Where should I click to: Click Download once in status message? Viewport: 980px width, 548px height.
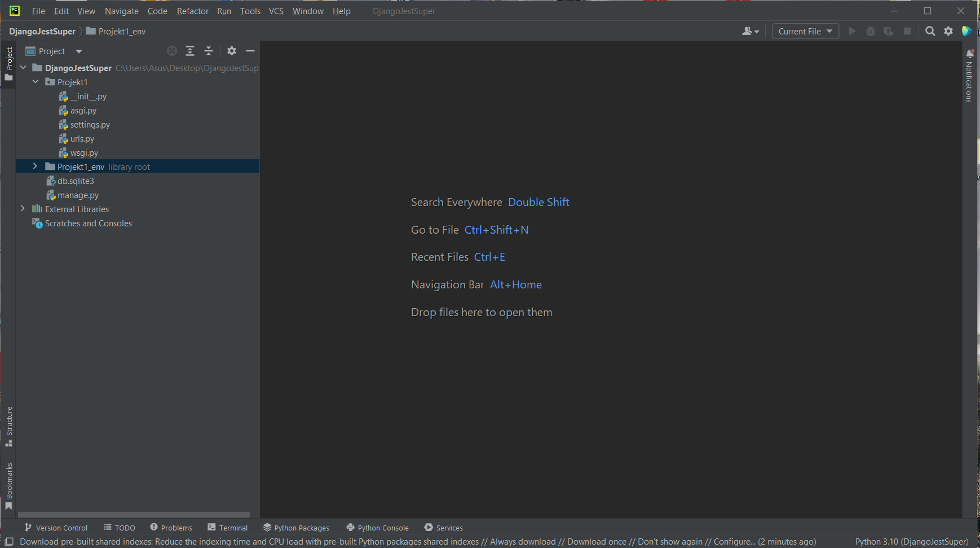tap(597, 542)
